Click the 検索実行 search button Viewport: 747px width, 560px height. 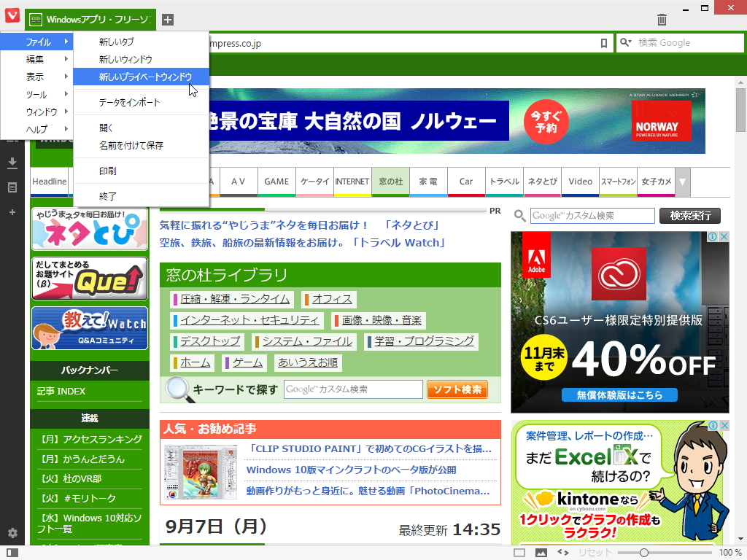click(689, 216)
